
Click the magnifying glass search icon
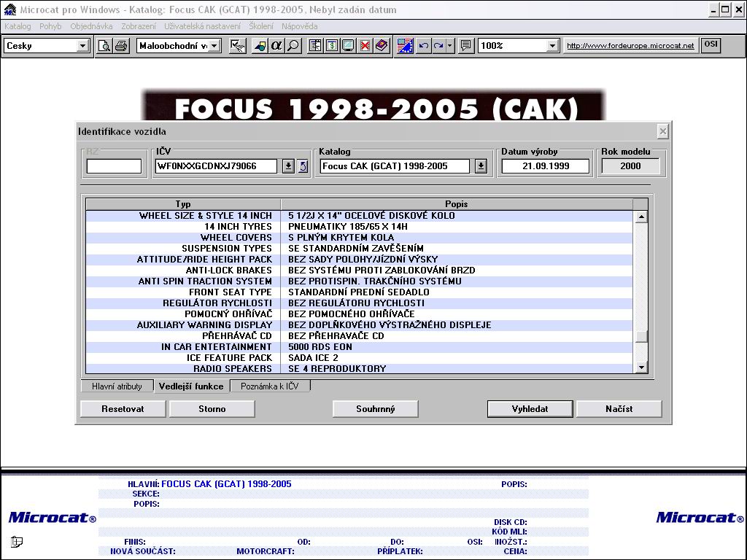coord(293,46)
